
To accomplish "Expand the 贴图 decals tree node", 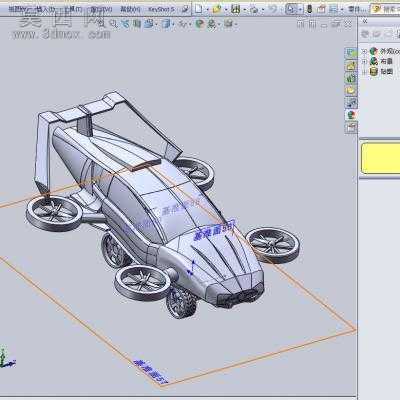I will (364, 71).
